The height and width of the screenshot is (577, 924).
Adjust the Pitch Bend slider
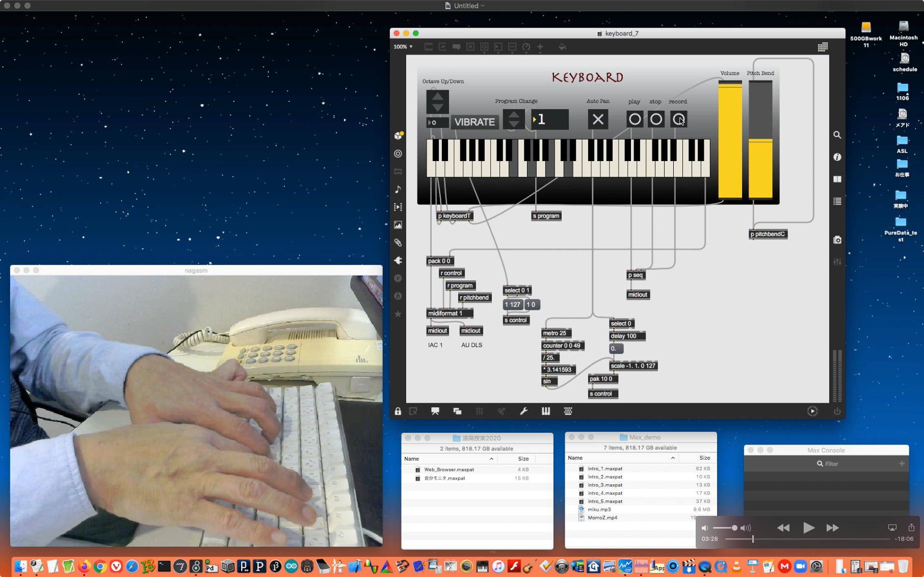(x=760, y=139)
